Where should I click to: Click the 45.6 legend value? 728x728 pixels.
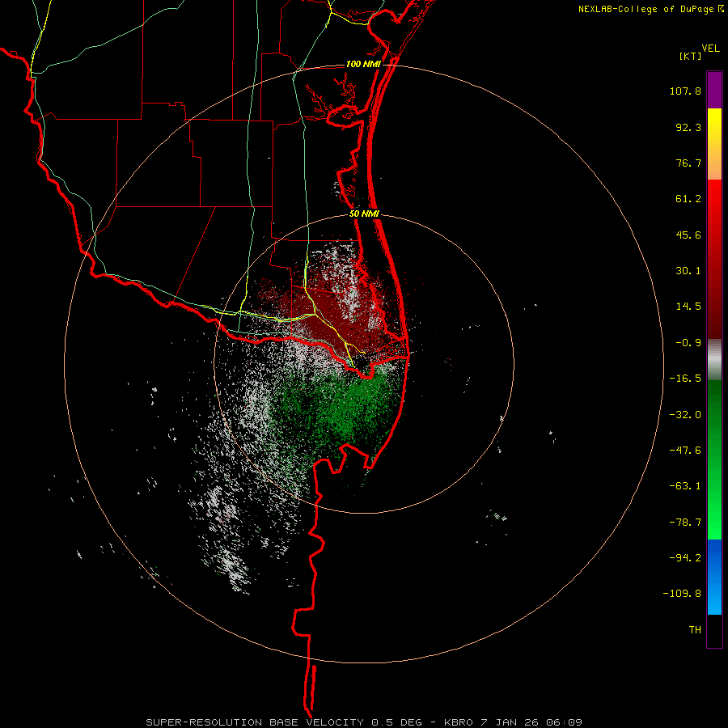688,235
